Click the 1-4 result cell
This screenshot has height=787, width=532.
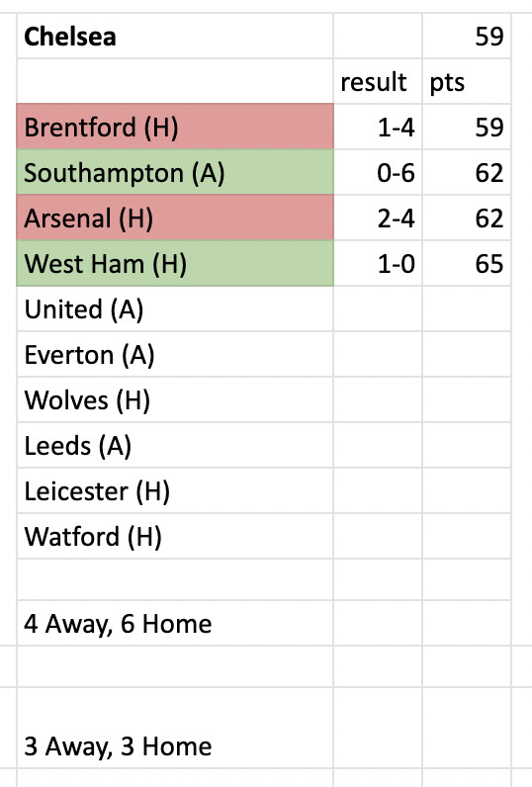378,127
